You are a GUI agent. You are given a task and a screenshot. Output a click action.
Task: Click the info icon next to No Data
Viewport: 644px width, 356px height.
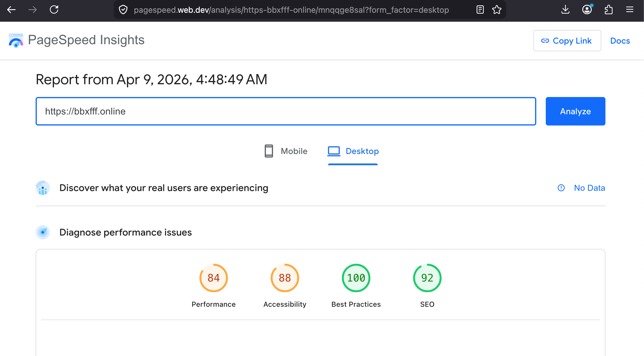click(561, 188)
